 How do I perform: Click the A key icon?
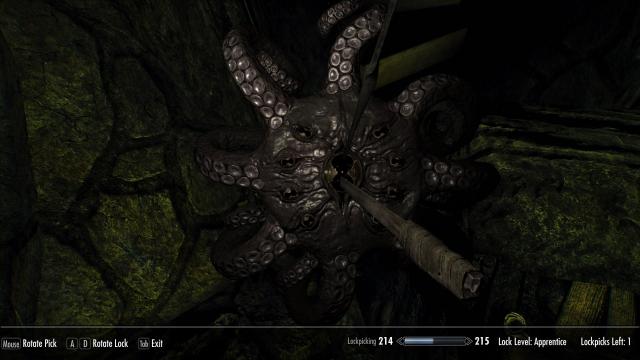[x=72, y=344]
